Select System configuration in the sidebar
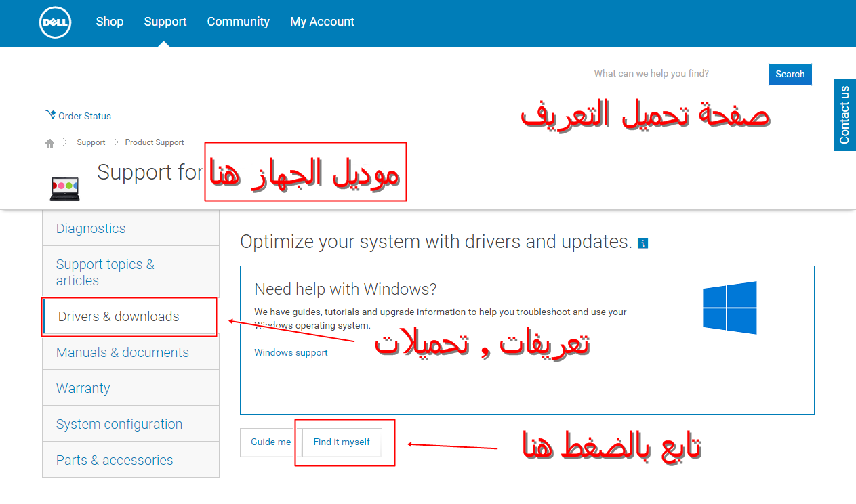Viewport: 856px width, 504px height. click(x=131, y=424)
